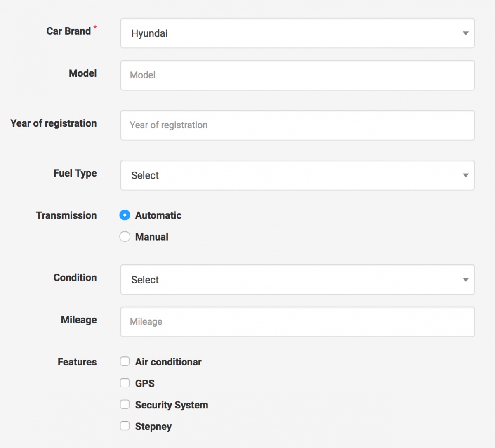Check the Security System checkbox
The height and width of the screenshot is (448, 495).
125,405
